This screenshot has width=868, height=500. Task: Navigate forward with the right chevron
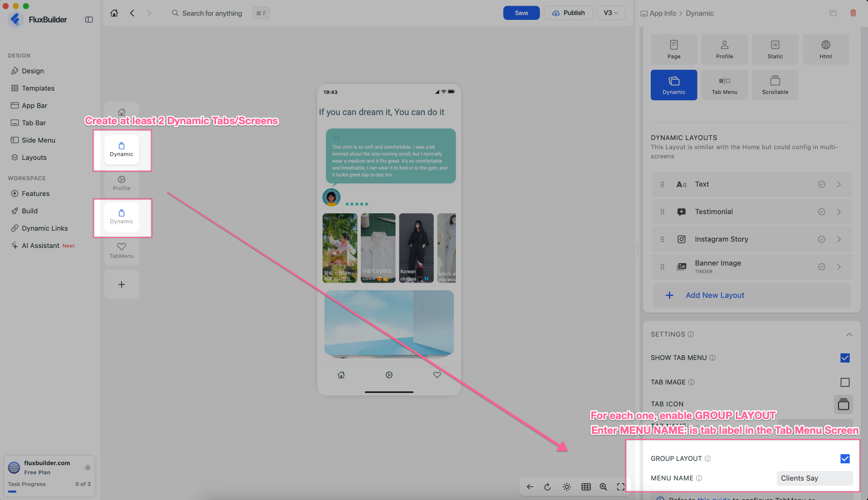click(x=149, y=13)
